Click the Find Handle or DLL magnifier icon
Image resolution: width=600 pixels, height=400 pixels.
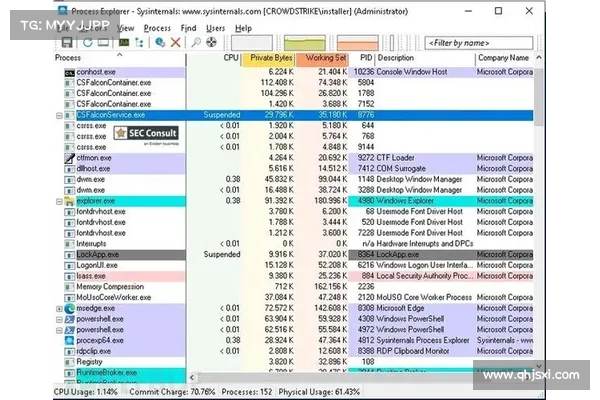point(196,42)
